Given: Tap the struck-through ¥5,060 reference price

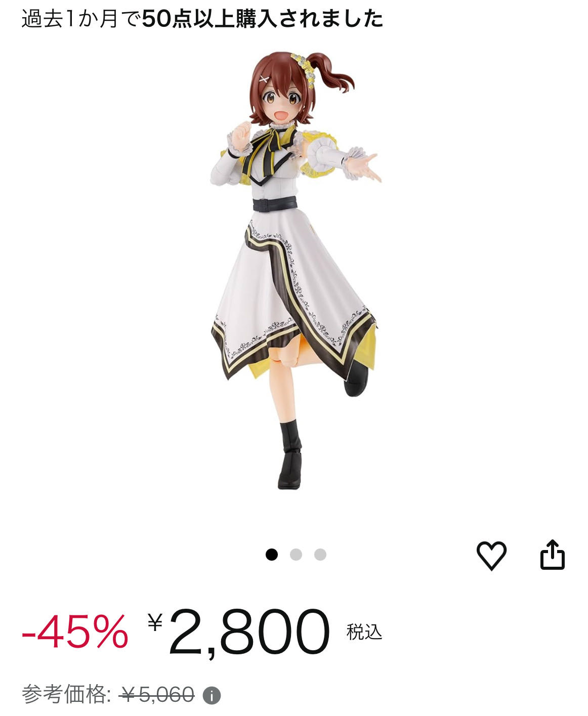Looking at the screenshot, I should [157, 695].
